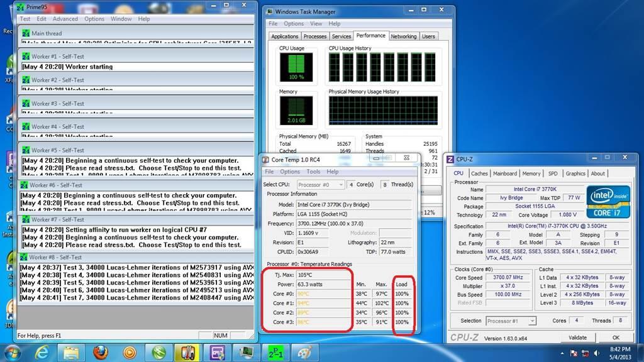This screenshot has height=362, width=644.
Task: Switch to the Networking tab in Task Manager
Action: click(403, 36)
